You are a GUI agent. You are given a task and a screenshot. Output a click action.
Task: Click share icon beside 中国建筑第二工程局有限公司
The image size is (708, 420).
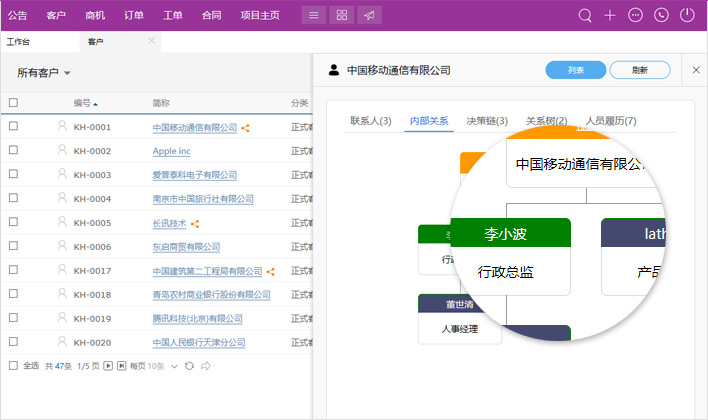[270, 271]
